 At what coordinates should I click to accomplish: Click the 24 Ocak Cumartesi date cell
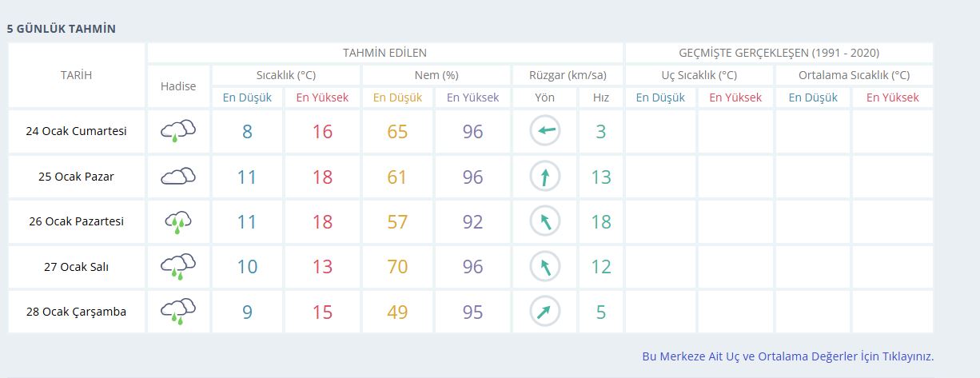click(x=77, y=131)
